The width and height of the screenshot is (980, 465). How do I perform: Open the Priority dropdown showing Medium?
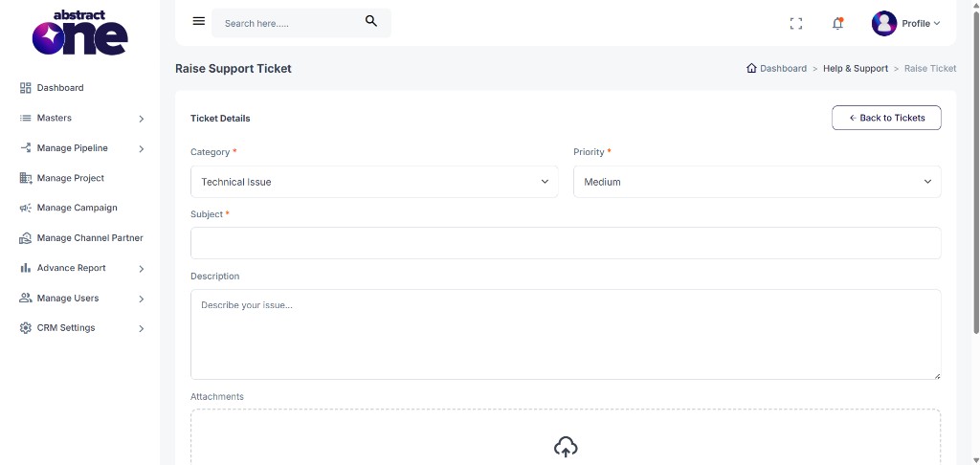pyautogui.click(x=757, y=182)
